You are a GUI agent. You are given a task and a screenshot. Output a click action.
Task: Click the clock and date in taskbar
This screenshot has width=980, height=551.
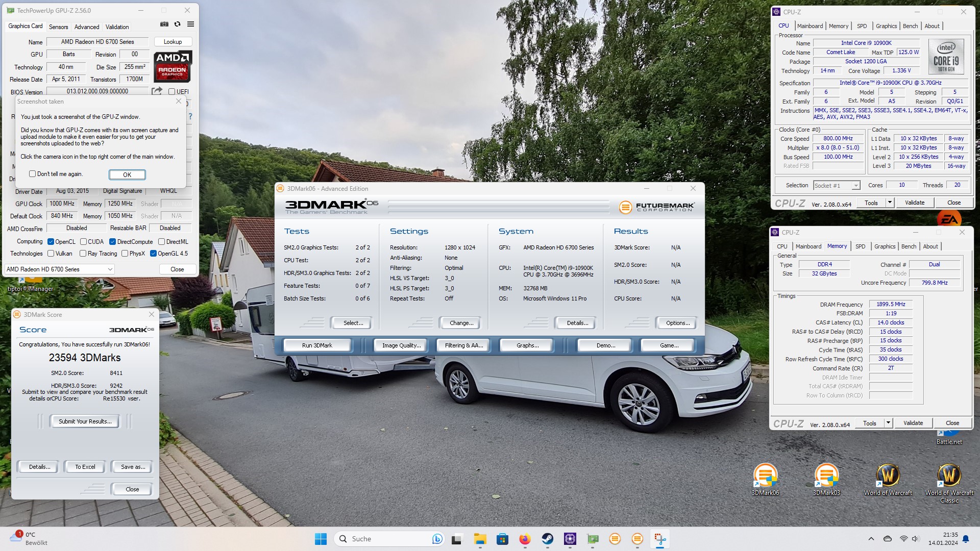click(943, 539)
